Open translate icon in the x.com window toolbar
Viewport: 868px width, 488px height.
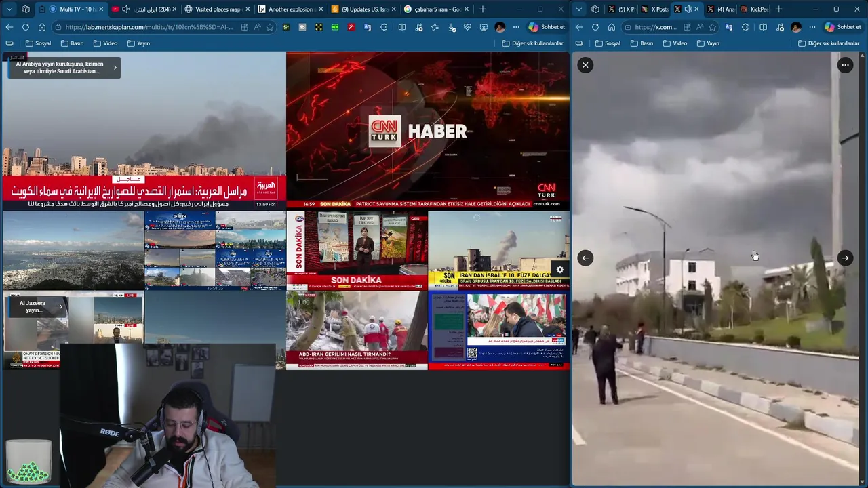tap(729, 27)
